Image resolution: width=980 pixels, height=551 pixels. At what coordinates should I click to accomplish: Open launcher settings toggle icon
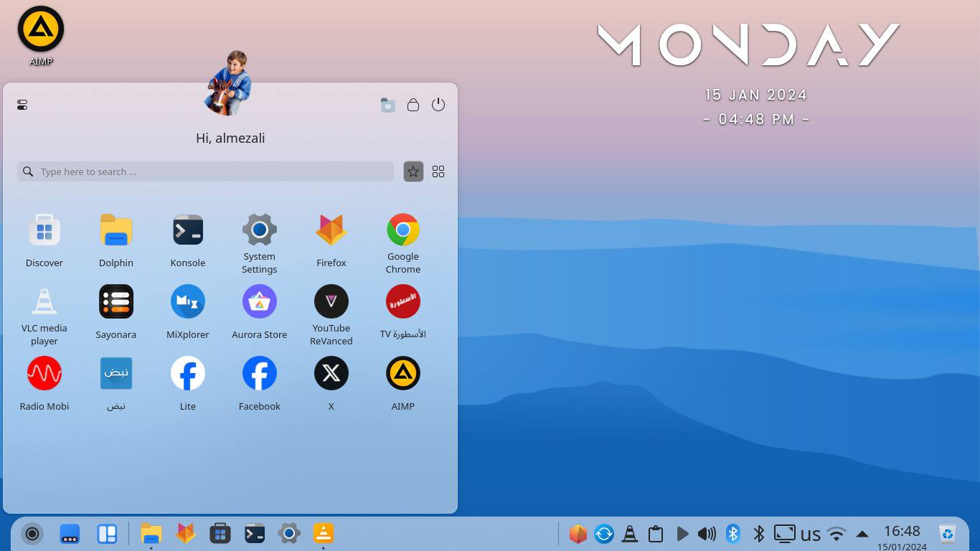[x=22, y=105]
